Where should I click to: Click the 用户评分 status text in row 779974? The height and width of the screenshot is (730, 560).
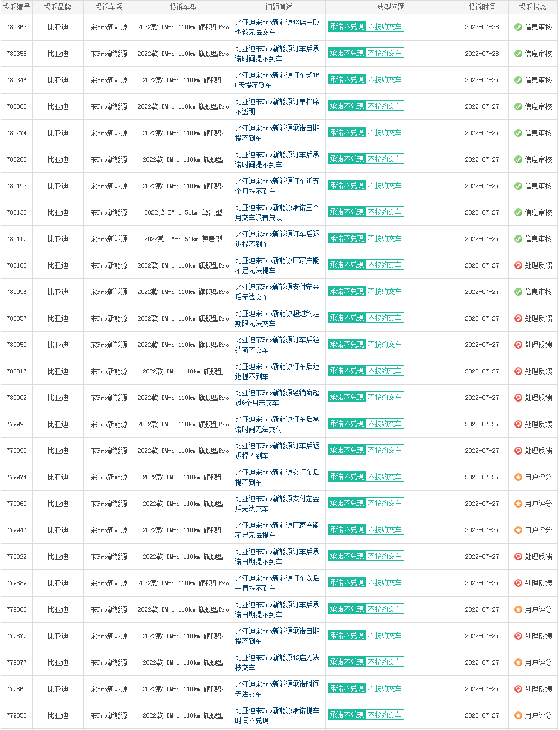(538, 477)
